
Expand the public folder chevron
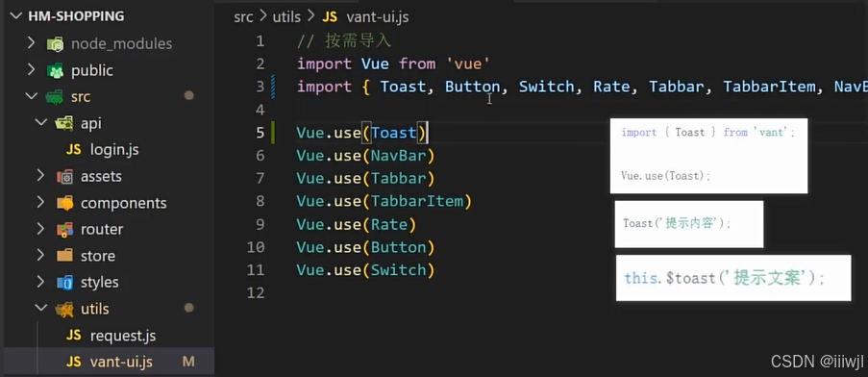[x=32, y=70]
